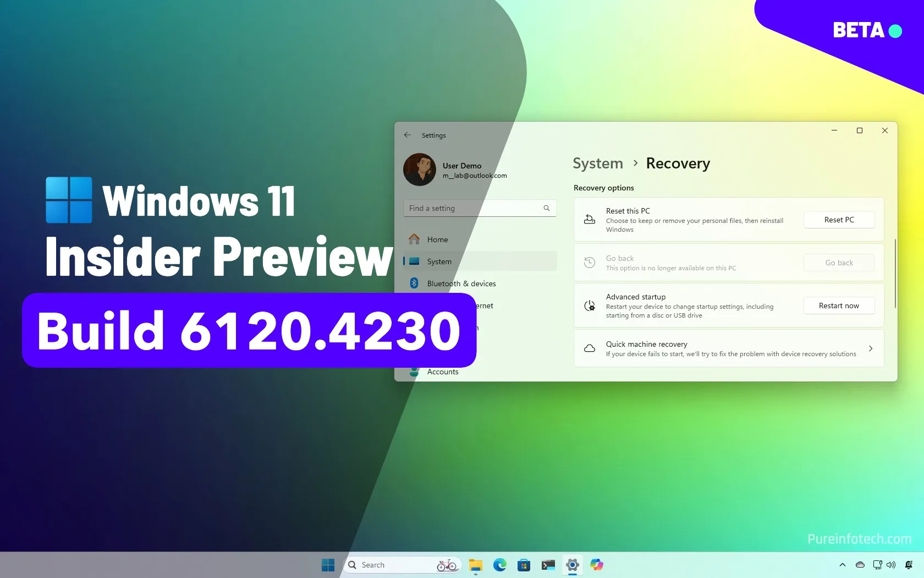Click the Settings window vertical scrollbar

(895, 274)
